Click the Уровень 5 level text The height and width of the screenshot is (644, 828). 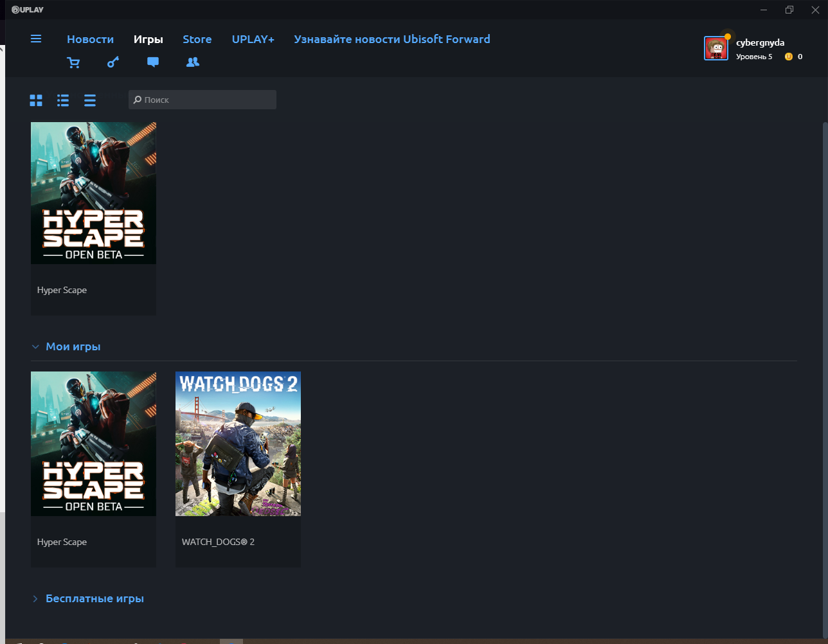754,57
